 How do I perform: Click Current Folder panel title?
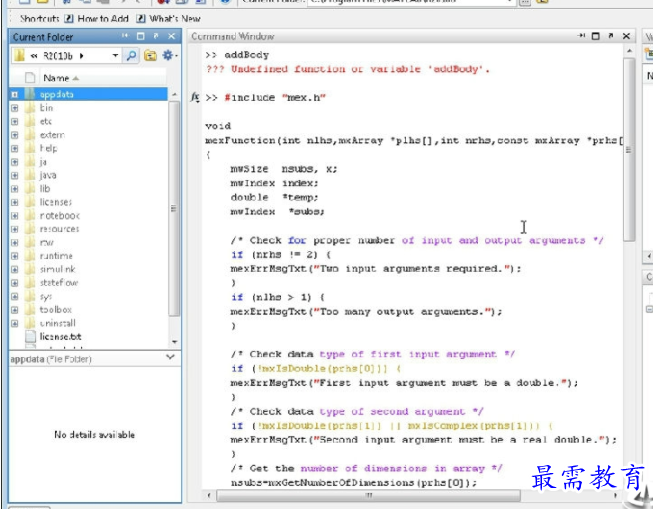[43, 37]
